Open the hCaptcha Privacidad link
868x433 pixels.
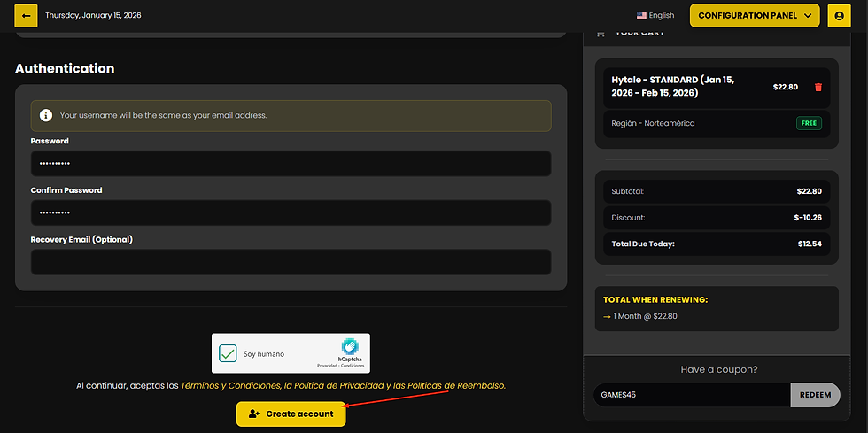pos(327,366)
